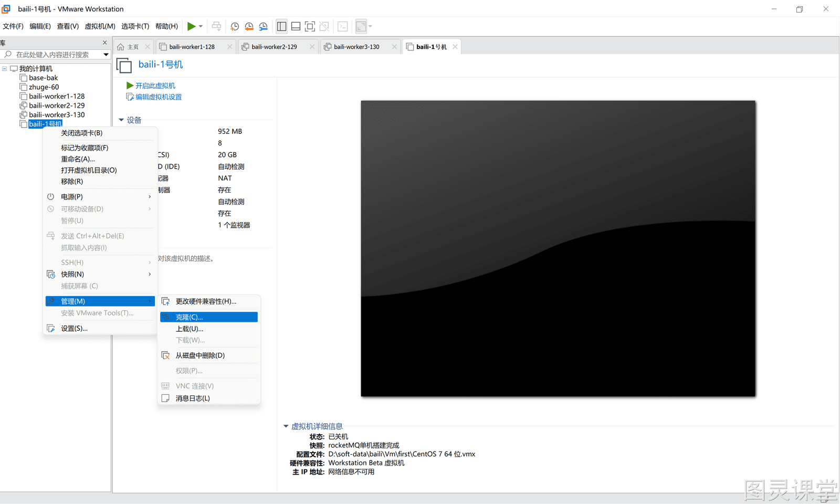Open the 选项卡(T) menu
840x504 pixels.
(135, 26)
